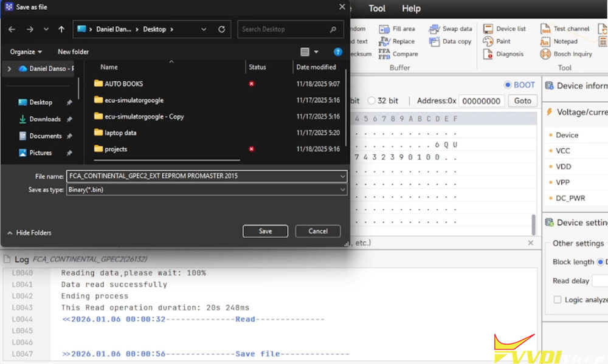Expand the Daniel Danso OneDrive tree node
The height and width of the screenshot is (364, 608).
[x=9, y=69]
